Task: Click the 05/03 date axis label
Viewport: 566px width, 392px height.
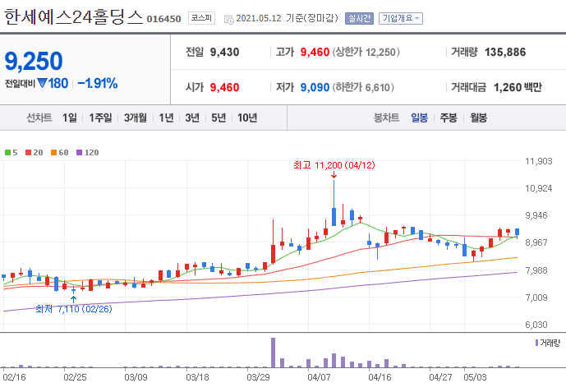Action: coord(475,377)
